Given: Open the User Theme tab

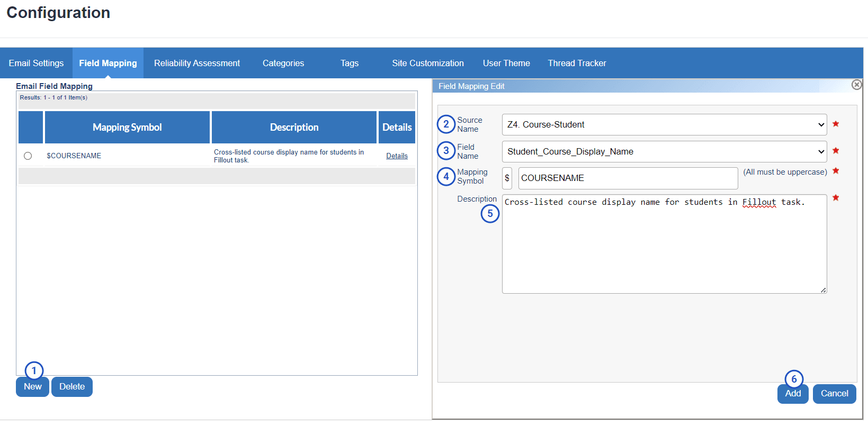Looking at the screenshot, I should [506, 63].
